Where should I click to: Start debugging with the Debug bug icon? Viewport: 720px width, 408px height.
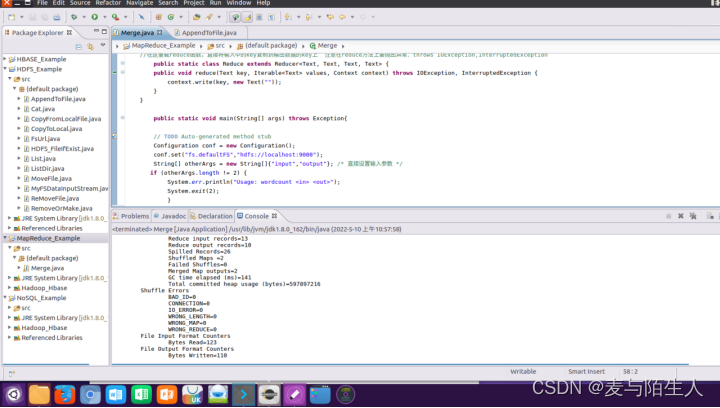point(74,17)
